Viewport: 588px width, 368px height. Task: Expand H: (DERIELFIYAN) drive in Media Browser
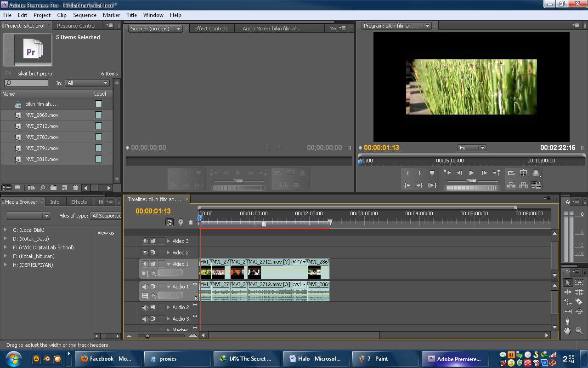[x=6, y=265]
